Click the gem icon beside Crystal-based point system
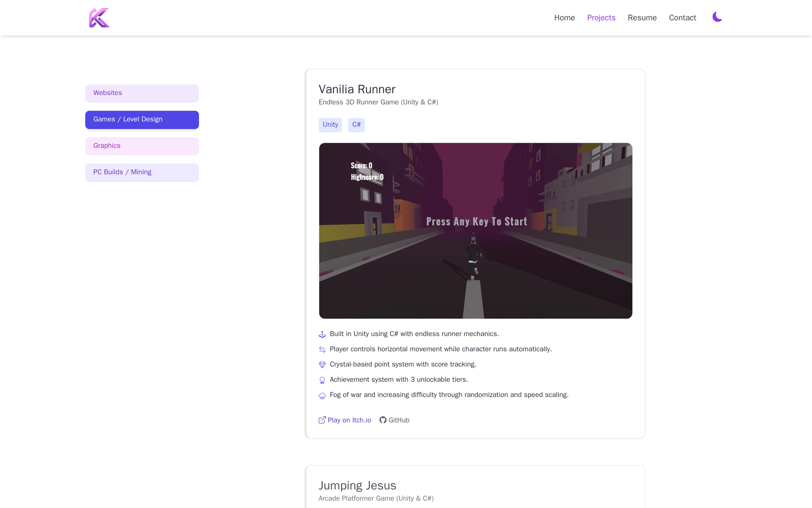The height and width of the screenshot is (508, 812). point(322,365)
